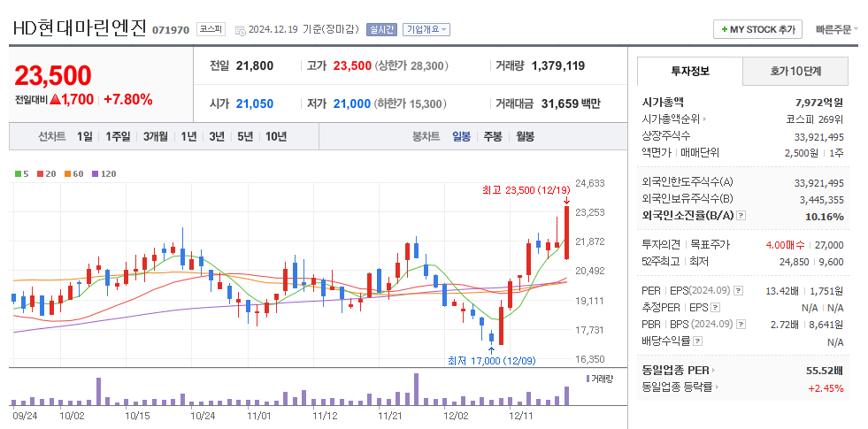Select 1년 line chart period
This screenshot has width=868, height=429.
pyautogui.click(x=188, y=136)
